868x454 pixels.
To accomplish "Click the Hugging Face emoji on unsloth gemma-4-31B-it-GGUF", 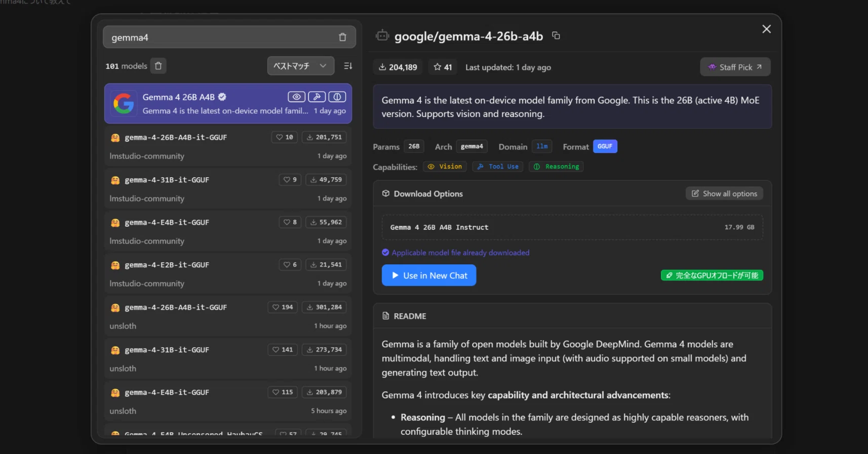I will click(x=115, y=350).
